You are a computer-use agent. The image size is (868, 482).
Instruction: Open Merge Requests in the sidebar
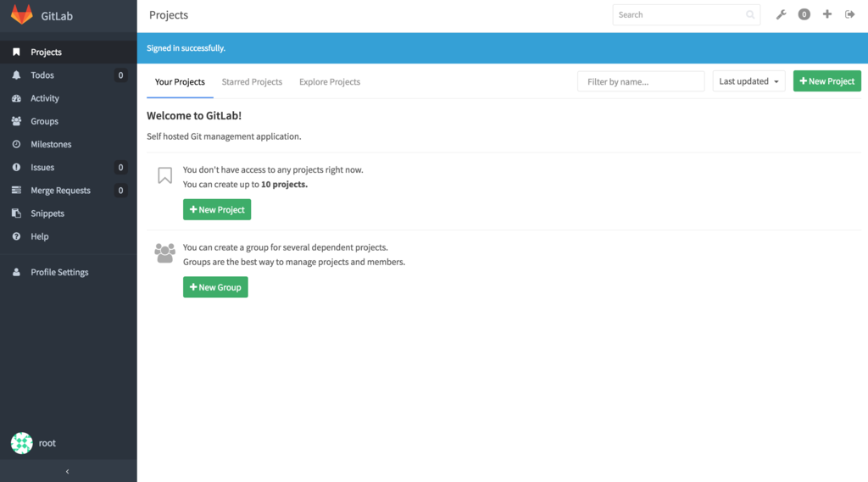pos(69,191)
